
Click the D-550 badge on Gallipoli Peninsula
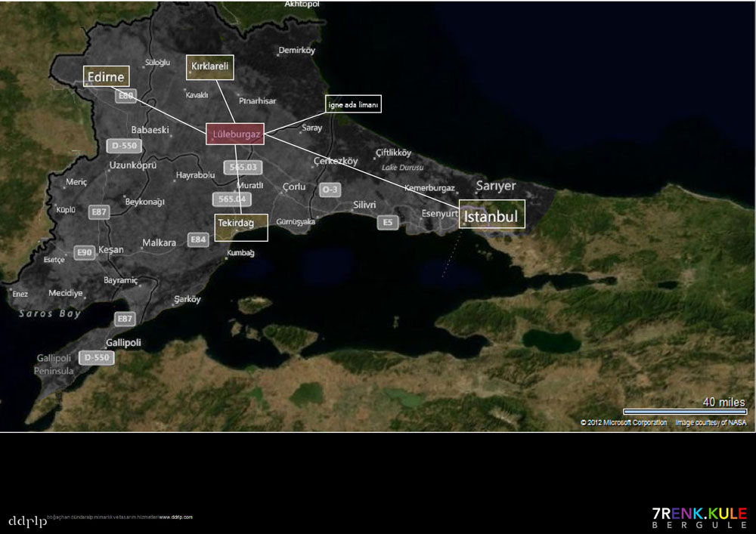pos(98,357)
